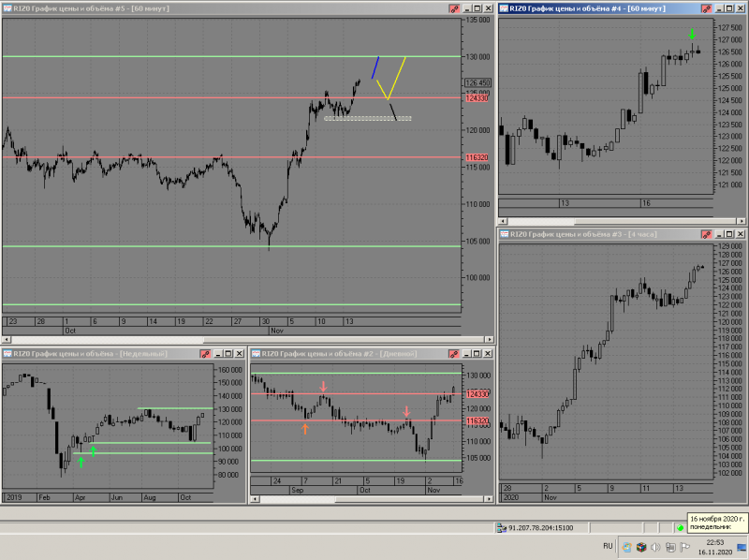Click horizontal scrollbar thumb of chart #4
Viewport: 749px width, 560px height.
point(656,221)
